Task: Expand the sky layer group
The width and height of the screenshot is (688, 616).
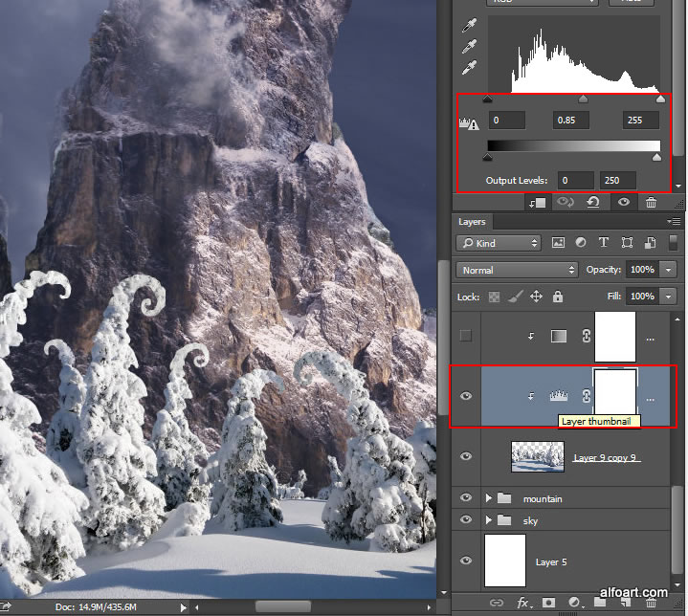Action: 491,521
